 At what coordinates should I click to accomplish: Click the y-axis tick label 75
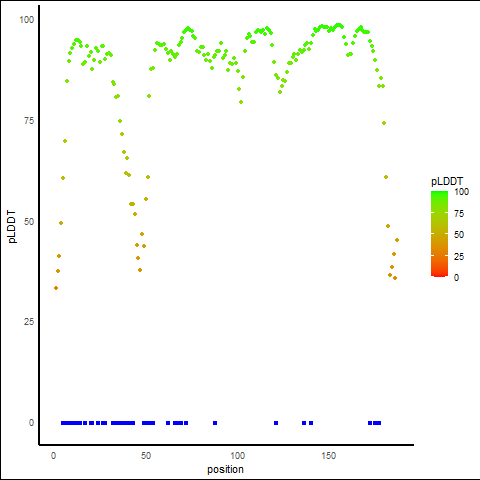[29, 121]
